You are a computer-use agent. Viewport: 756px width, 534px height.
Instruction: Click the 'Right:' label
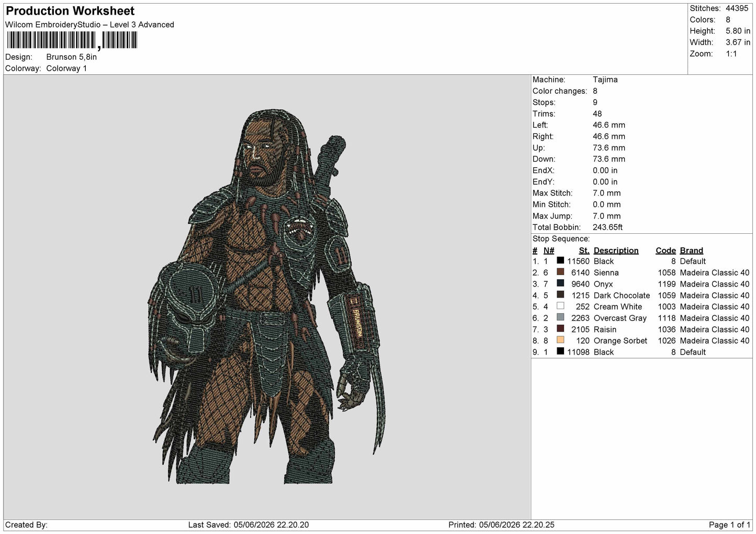[x=543, y=137]
